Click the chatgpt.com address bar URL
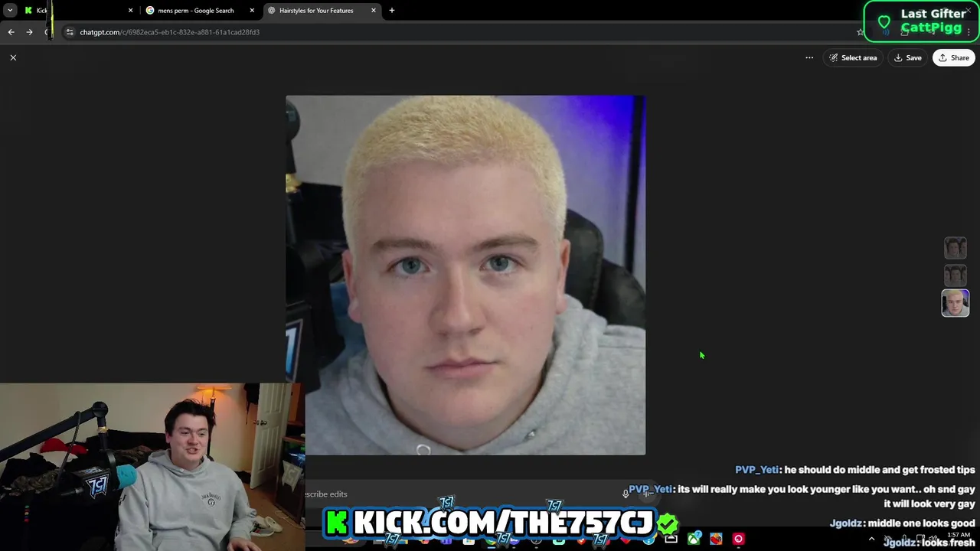 (x=169, y=32)
